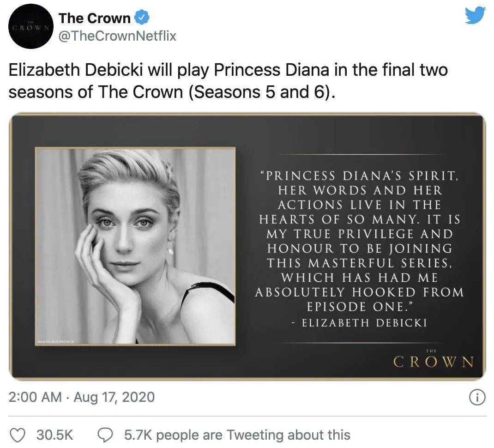Click the blue verified badge
This screenshot has height=448, width=494.
[141, 18]
